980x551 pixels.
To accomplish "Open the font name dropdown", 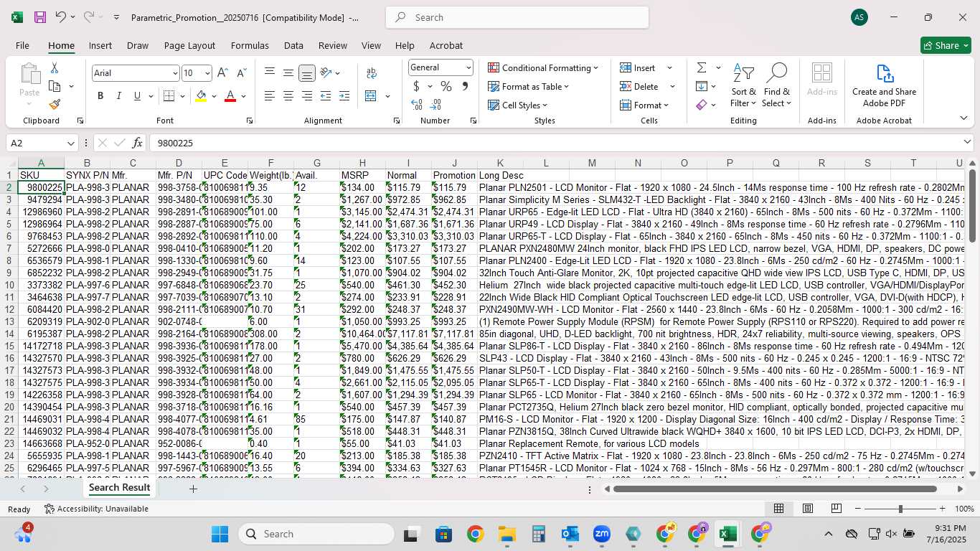I will (174, 73).
